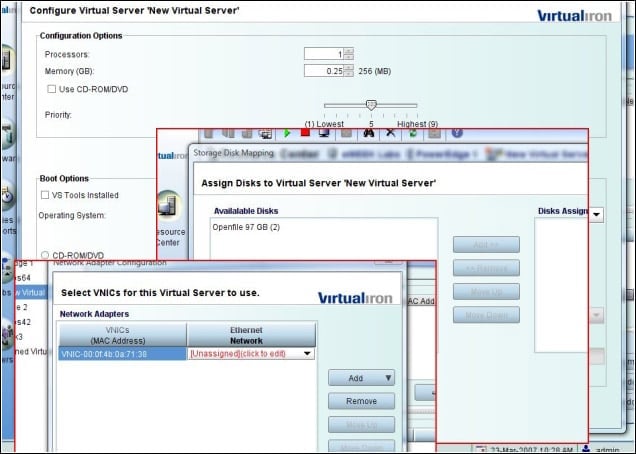
Task: Open dropdown arrow beside Disks Assigned
Action: (597, 215)
